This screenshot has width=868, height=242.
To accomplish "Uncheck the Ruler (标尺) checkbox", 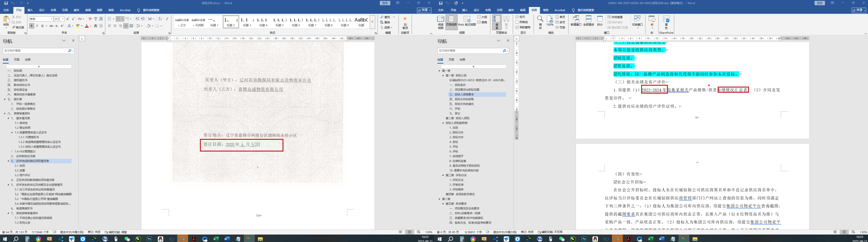I will click(517, 17).
